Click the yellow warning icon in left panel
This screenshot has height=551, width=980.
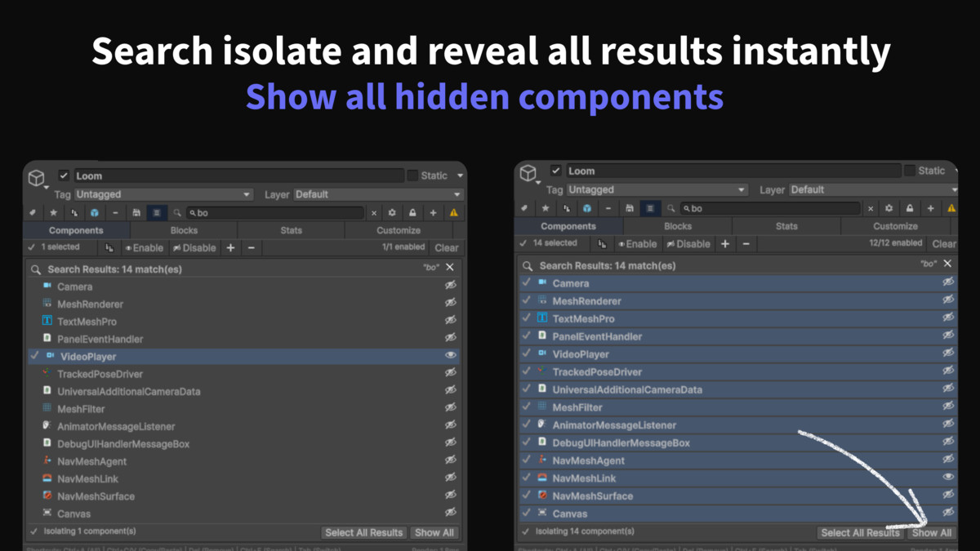coord(454,213)
